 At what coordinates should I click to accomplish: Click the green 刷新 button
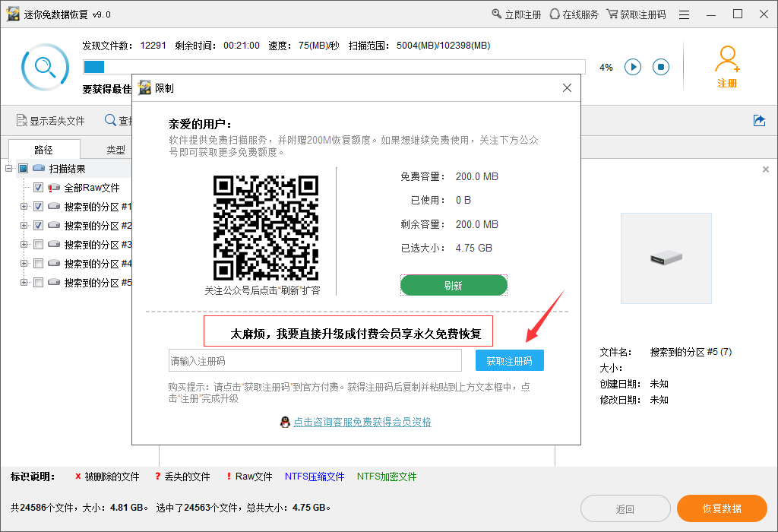tap(454, 285)
